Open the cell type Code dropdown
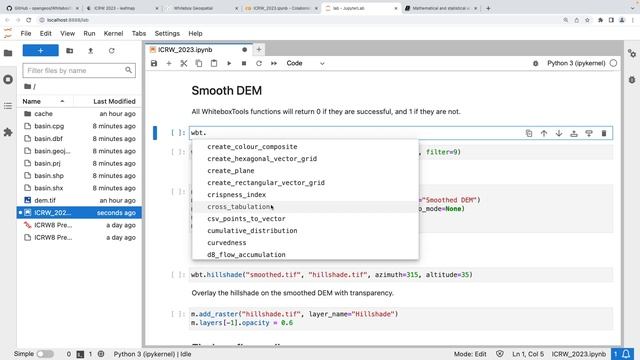Image resolution: width=640 pixels, height=360 pixels. coord(305,63)
